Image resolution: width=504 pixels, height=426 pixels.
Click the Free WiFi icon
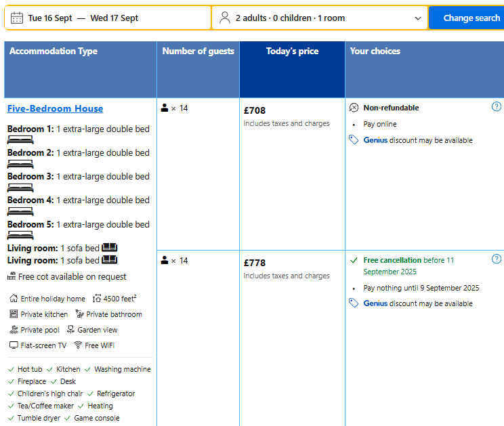(78, 345)
